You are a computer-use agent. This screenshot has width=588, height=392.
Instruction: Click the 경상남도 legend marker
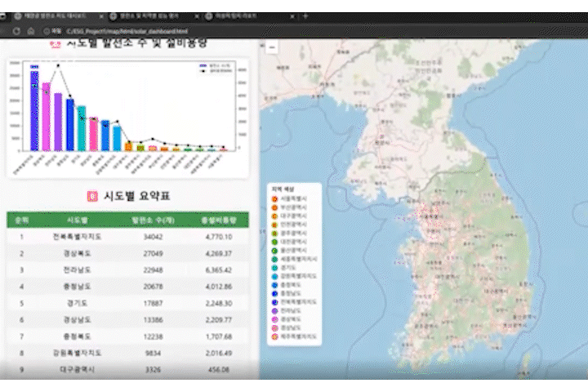click(x=274, y=328)
